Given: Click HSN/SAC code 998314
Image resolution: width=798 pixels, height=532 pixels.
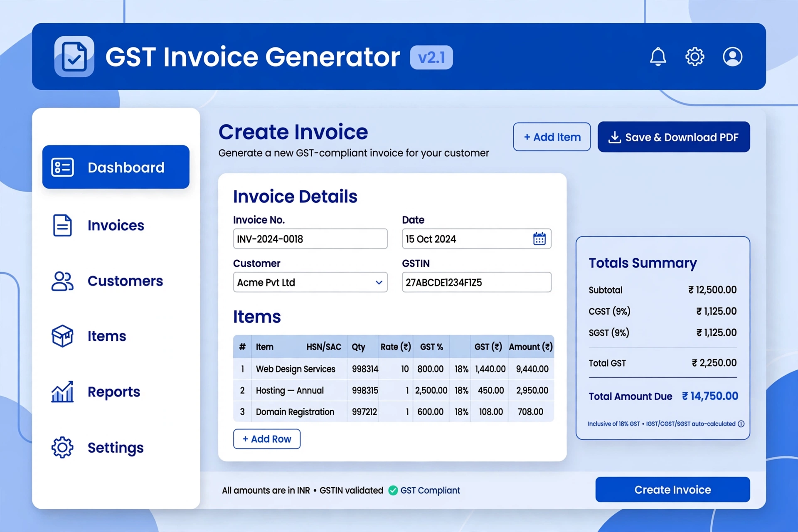Looking at the screenshot, I should 365,369.
